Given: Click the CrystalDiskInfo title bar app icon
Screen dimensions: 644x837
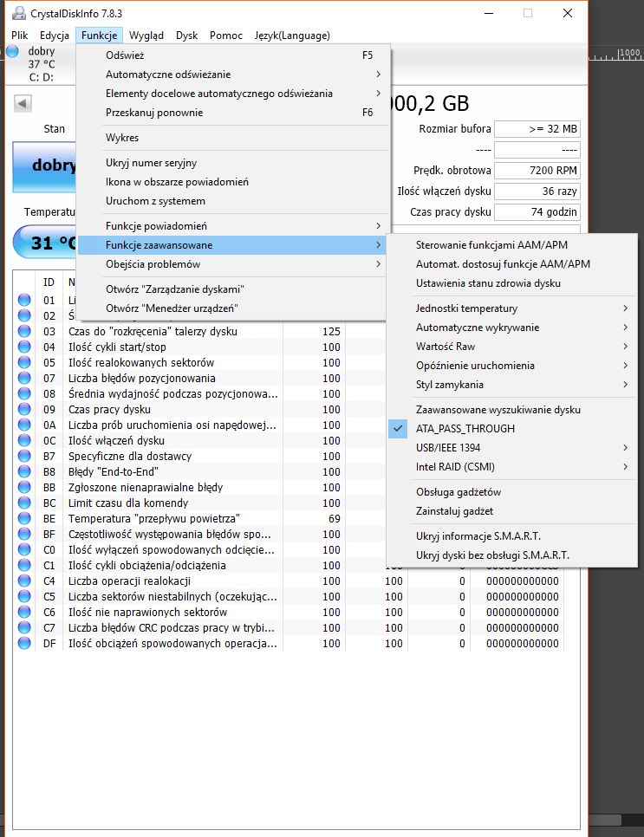Looking at the screenshot, I should pyautogui.click(x=19, y=13).
